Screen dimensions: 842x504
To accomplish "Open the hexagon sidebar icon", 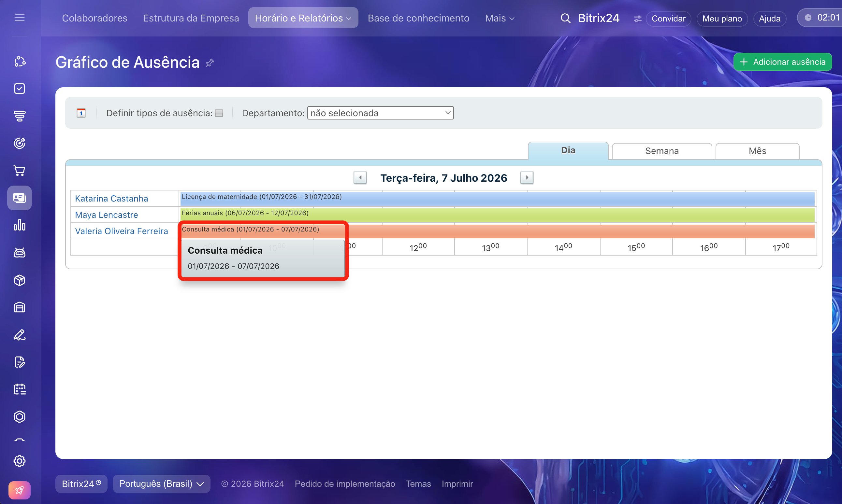I will tap(19, 417).
